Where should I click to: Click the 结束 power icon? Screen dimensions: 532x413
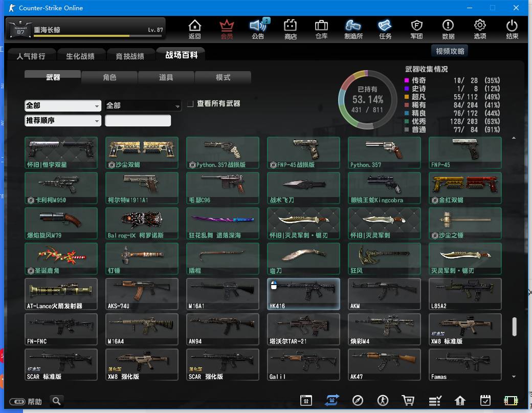[512, 29]
